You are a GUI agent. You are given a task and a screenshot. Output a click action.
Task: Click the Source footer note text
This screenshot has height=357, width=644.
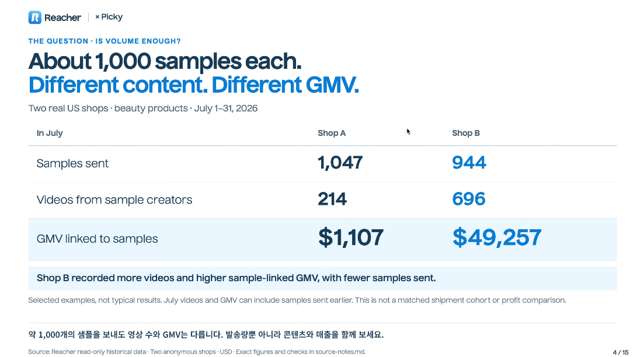[x=197, y=352]
